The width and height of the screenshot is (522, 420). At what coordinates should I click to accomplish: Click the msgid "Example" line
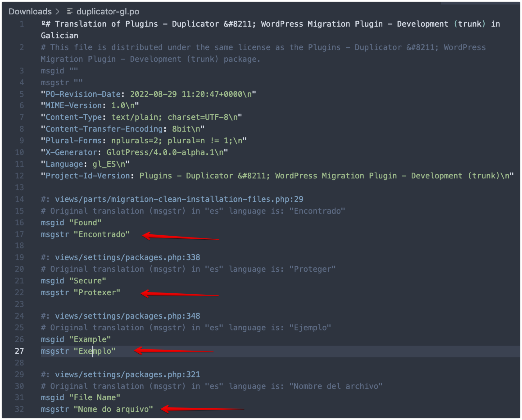coord(76,339)
